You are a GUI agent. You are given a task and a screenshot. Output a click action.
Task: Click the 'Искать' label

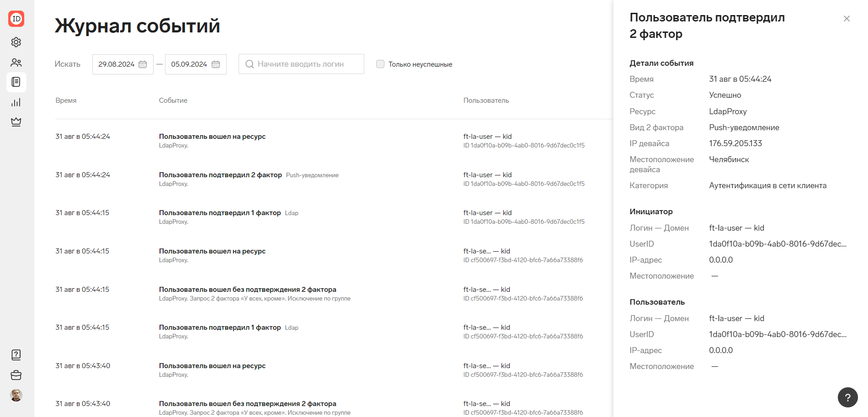67,64
